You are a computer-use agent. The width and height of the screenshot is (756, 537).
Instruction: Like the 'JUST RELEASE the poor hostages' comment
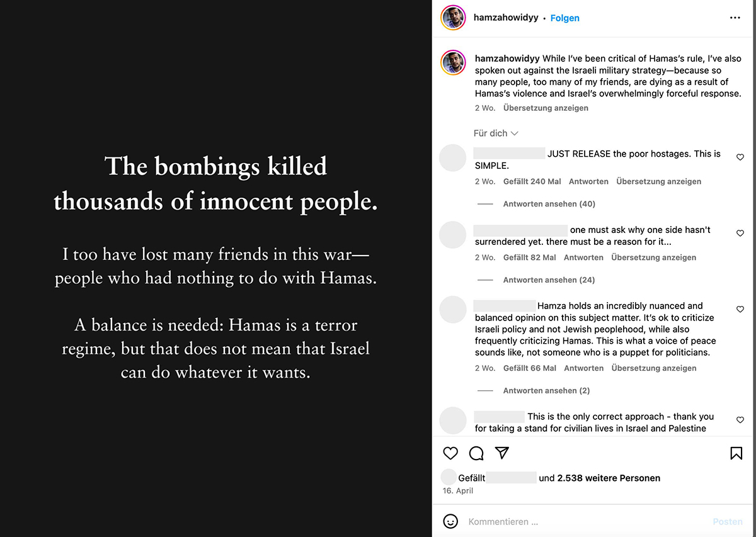click(x=740, y=157)
